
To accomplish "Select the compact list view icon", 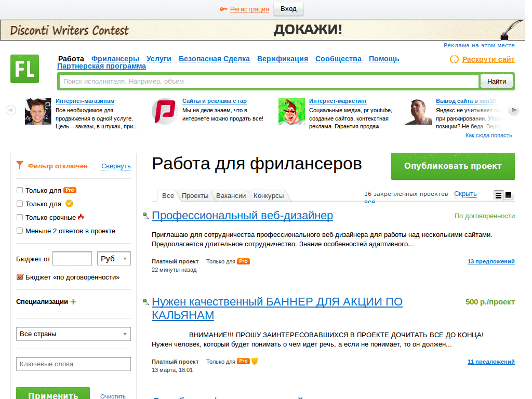I will 509,196.
